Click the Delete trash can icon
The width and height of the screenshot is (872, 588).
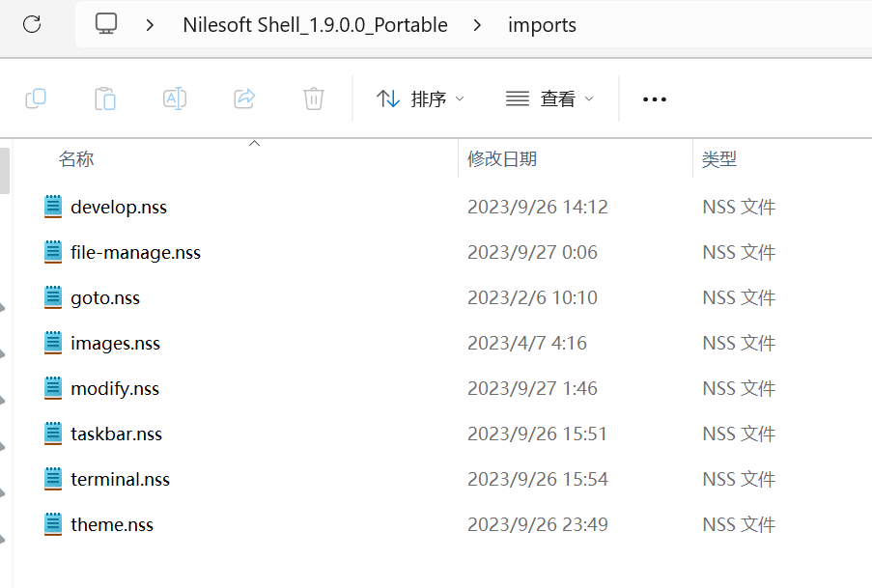[313, 98]
